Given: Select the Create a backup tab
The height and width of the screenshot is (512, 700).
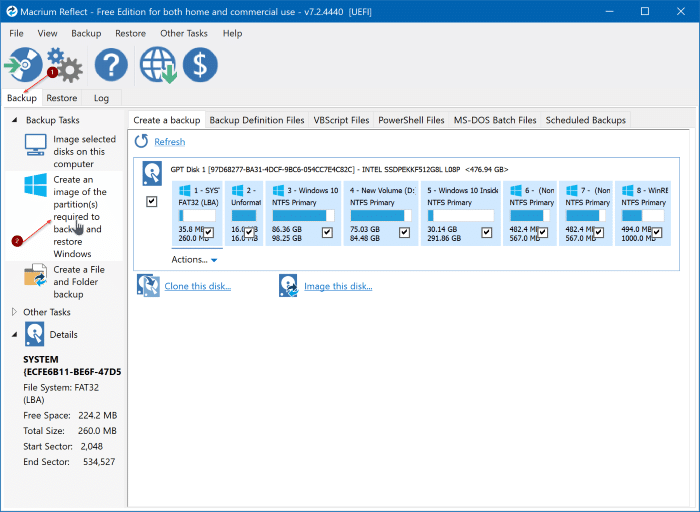Looking at the screenshot, I should point(167,120).
